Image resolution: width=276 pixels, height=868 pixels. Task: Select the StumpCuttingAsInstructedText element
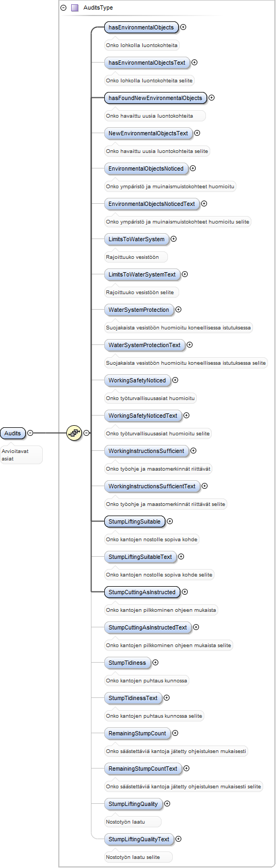click(x=148, y=627)
